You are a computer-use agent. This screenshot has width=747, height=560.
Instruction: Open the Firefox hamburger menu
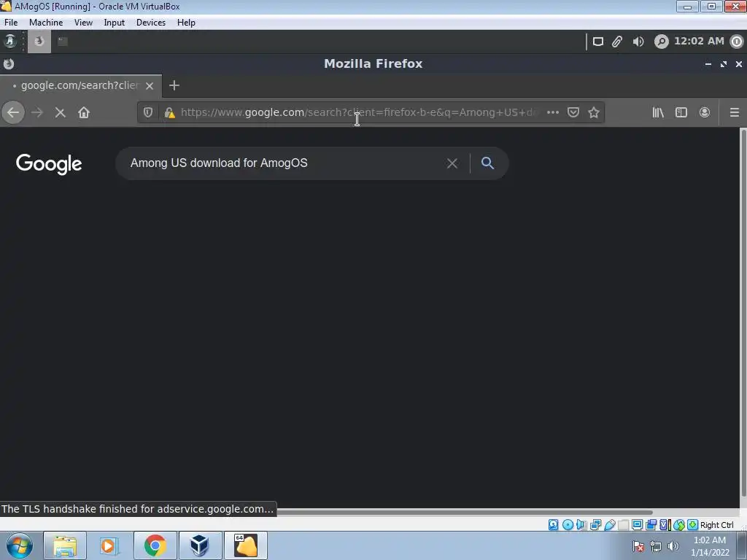tap(734, 112)
